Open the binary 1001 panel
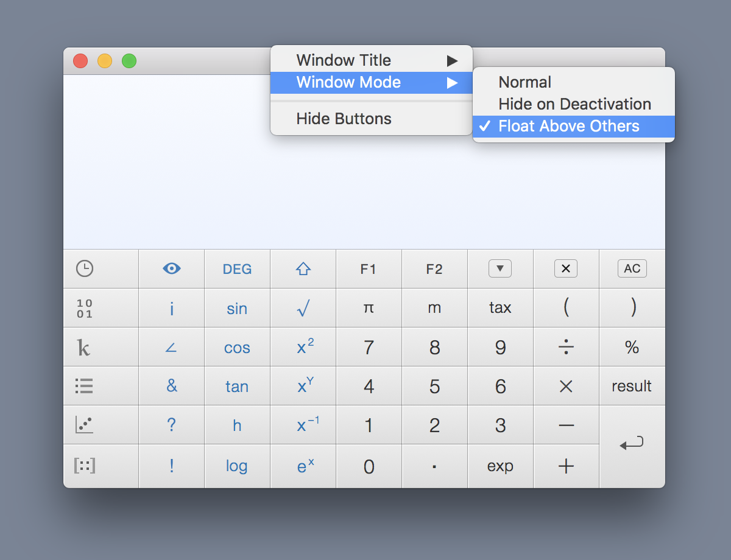 point(85,308)
